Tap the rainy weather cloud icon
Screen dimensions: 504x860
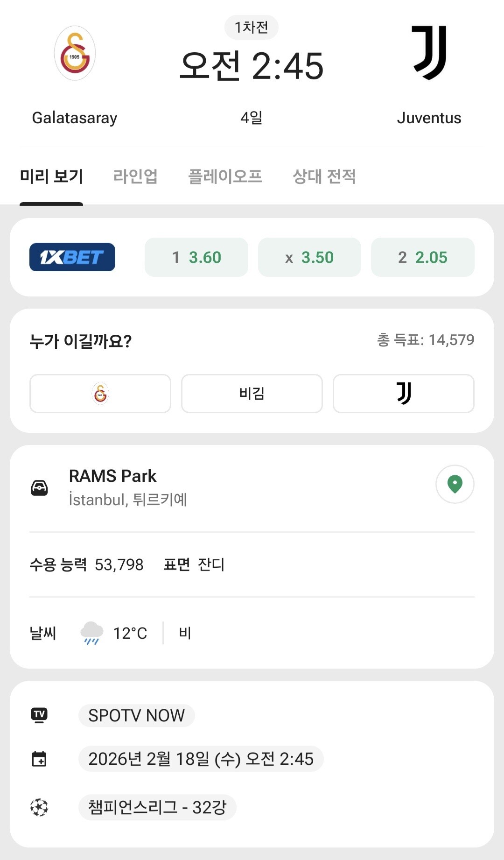point(91,633)
